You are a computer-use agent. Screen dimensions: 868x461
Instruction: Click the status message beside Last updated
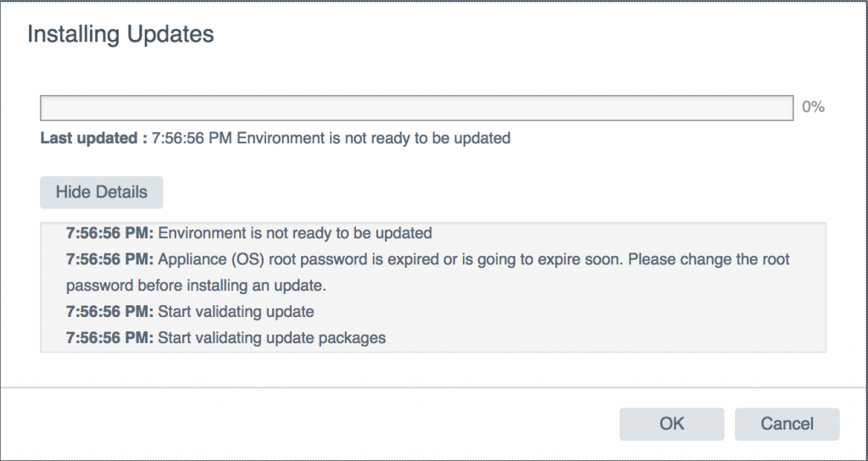click(373, 137)
